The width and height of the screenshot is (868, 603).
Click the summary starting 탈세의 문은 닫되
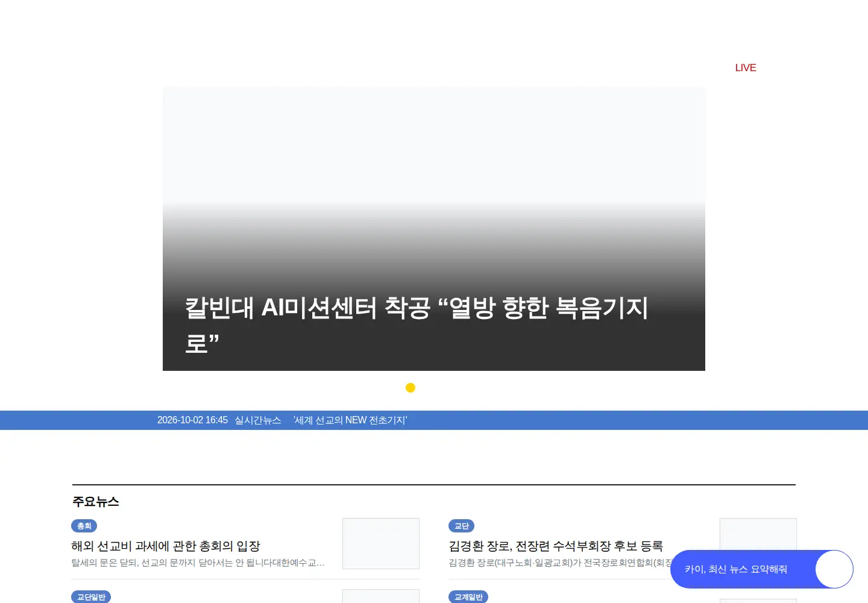coord(198,563)
